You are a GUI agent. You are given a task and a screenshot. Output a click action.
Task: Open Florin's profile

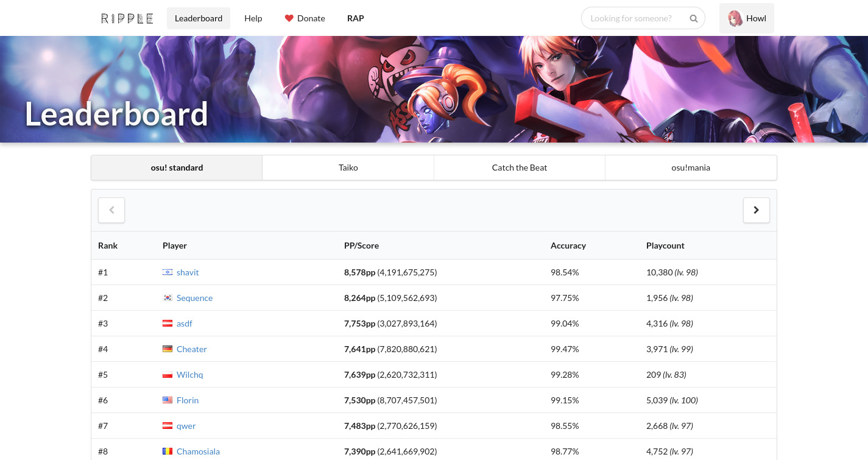[188, 400]
